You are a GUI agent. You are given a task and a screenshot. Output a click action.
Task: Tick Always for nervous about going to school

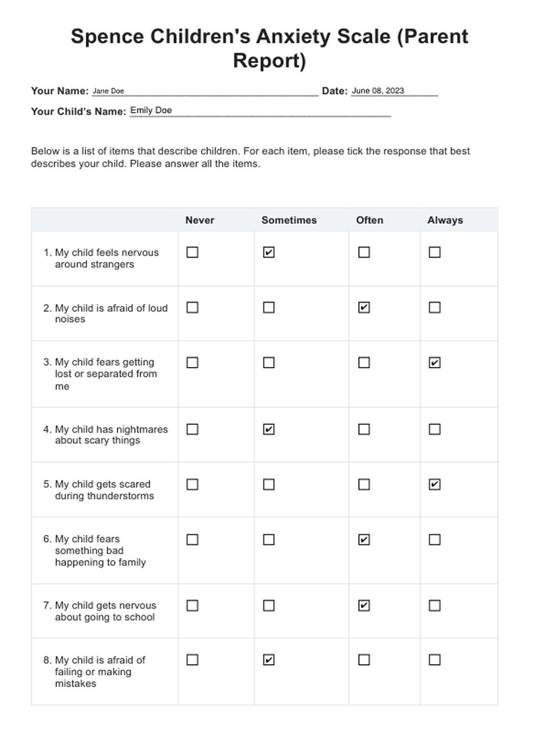(435, 606)
